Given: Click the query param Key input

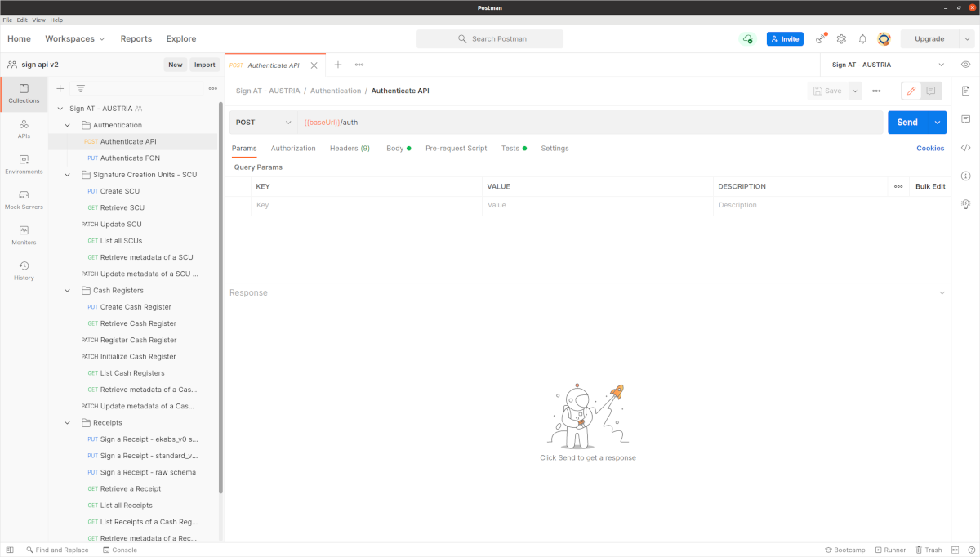Looking at the screenshot, I should [367, 206].
